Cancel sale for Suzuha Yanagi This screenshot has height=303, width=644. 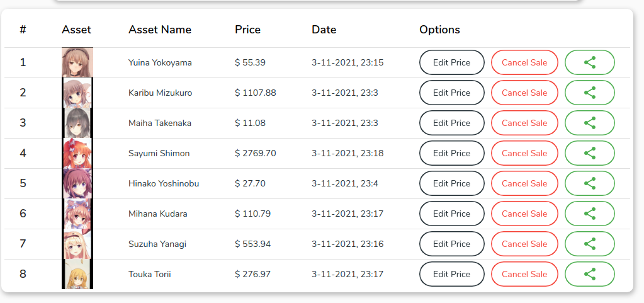(524, 244)
